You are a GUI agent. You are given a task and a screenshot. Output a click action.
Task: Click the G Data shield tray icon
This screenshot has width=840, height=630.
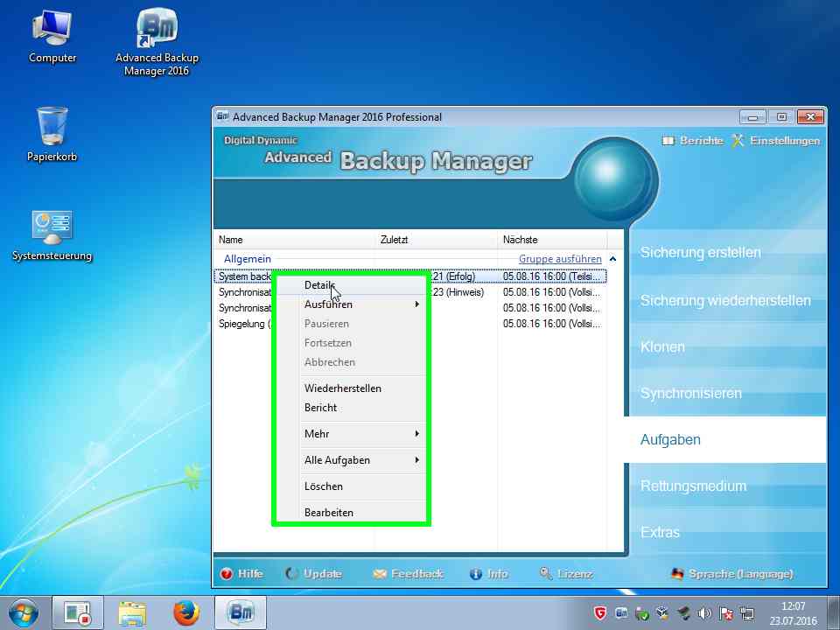click(600, 612)
